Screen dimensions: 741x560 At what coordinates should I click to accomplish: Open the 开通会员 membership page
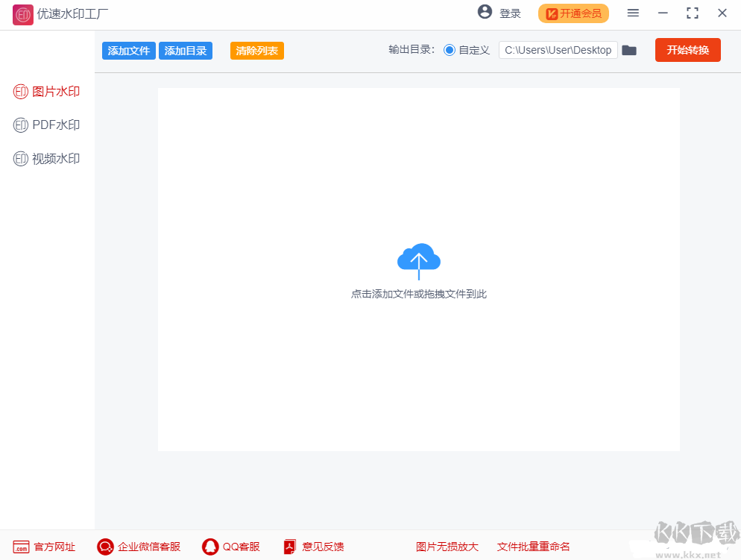[573, 13]
